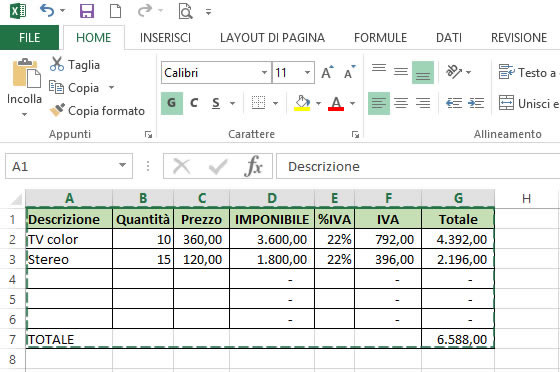The width and height of the screenshot is (560, 372).
Task: Toggle bold G formatting button
Action: (x=172, y=103)
